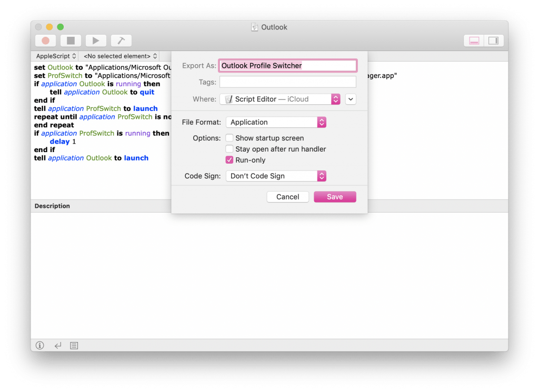Toggle the right sidebar pane view
Screen dimensions: 539x392
pyautogui.click(x=493, y=41)
